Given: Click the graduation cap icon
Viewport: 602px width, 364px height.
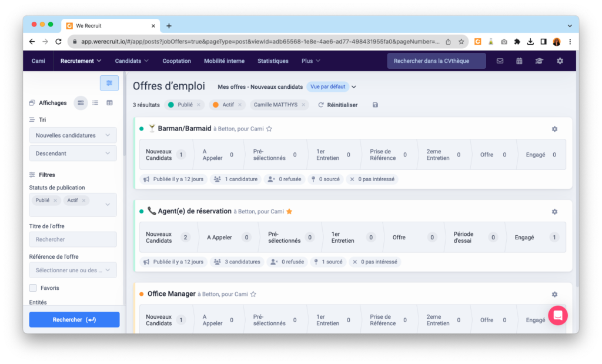Looking at the screenshot, I should 539,61.
